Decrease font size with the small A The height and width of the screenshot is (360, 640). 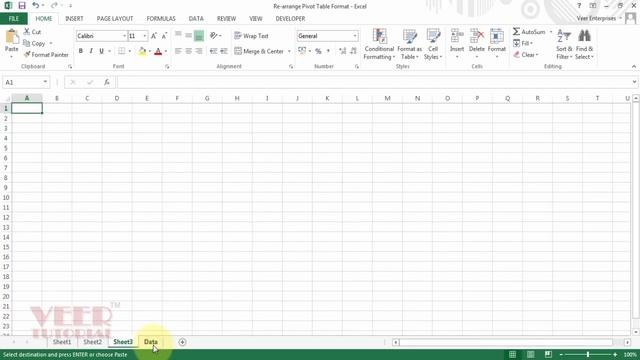pos(164,36)
